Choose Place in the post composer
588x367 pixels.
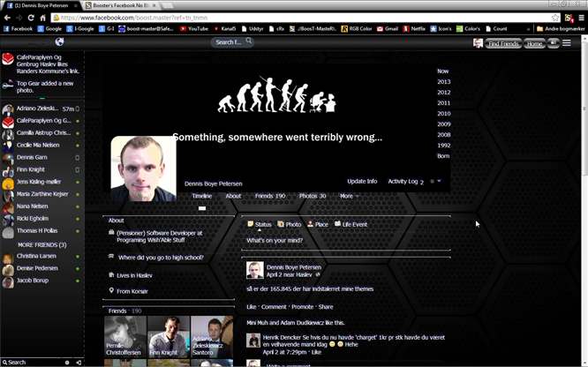click(318, 224)
